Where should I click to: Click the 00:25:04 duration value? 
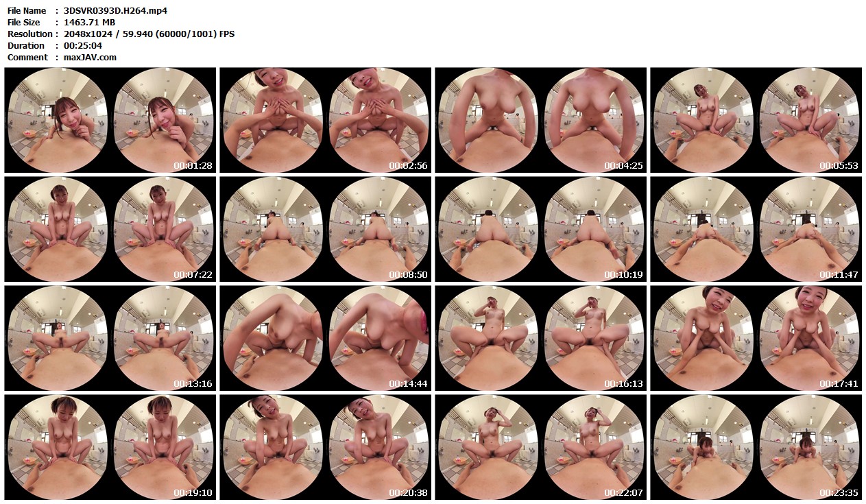click(82, 46)
